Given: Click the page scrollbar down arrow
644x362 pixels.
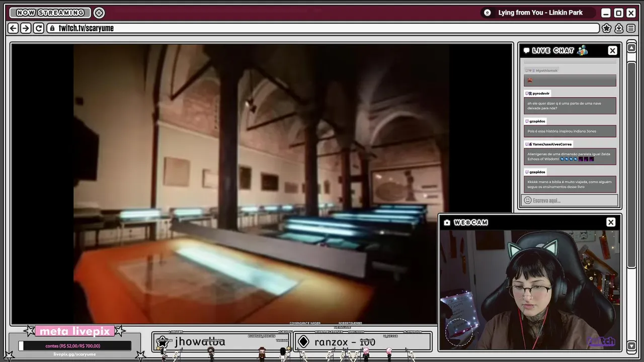Looking at the screenshot, I should (x=631, y=345).
